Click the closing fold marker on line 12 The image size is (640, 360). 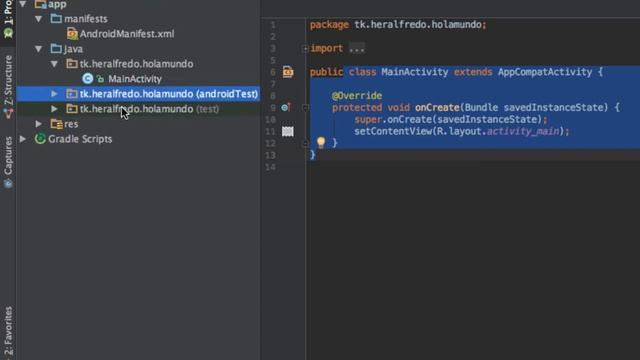[x=305, y=143]
